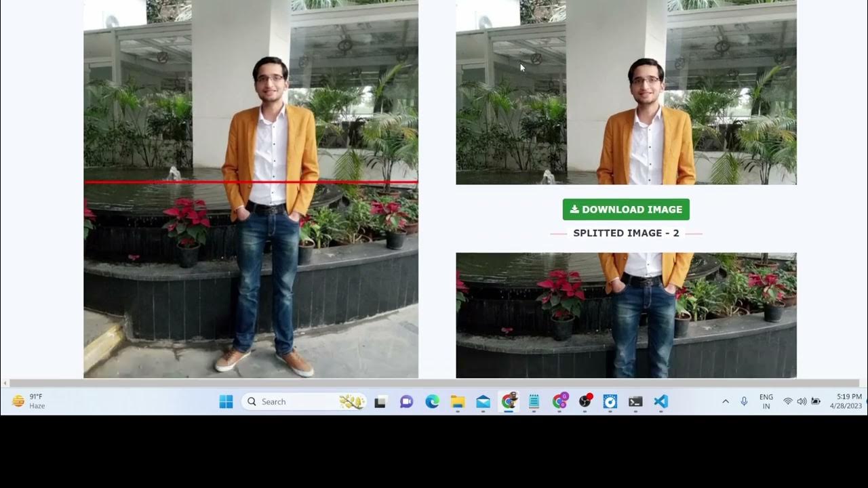Viewport: 868px width, 488px height.
Task: Open OBS Studio from the taskbar
Action: [585, 402]
